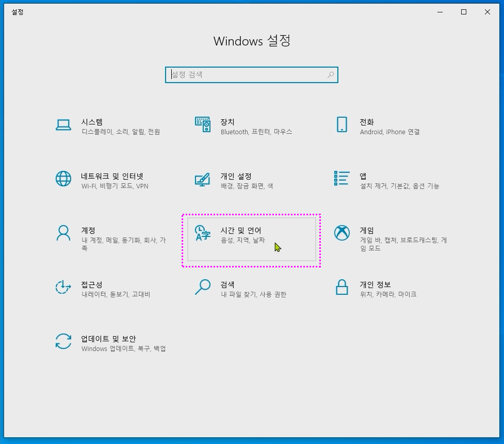Click the 'Windows 업데이트, 복구, 백업' description
504x444 pixels.
123,349
